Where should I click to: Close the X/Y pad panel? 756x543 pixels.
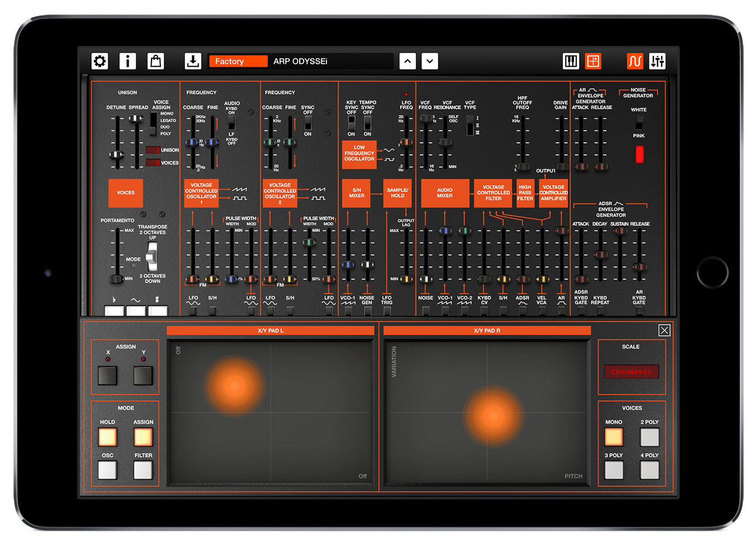(x=664, y=330)
